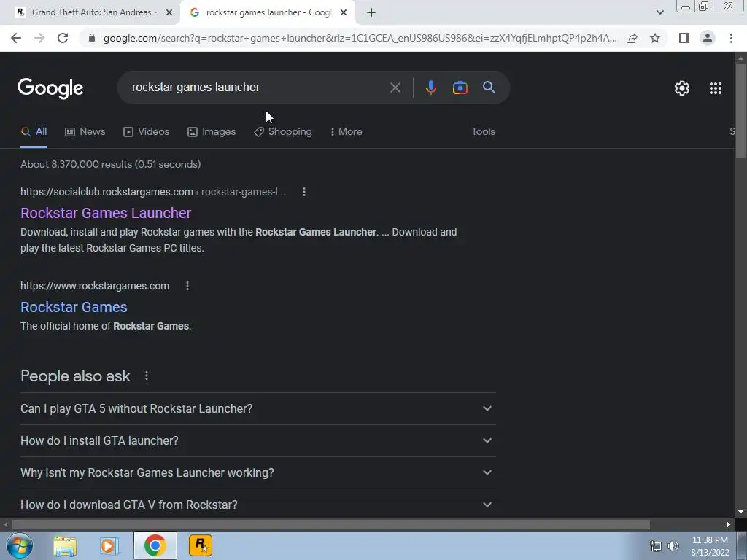Screen dimensions: 747x560
Task: Switch to News results
Action: tap(85, 132)
